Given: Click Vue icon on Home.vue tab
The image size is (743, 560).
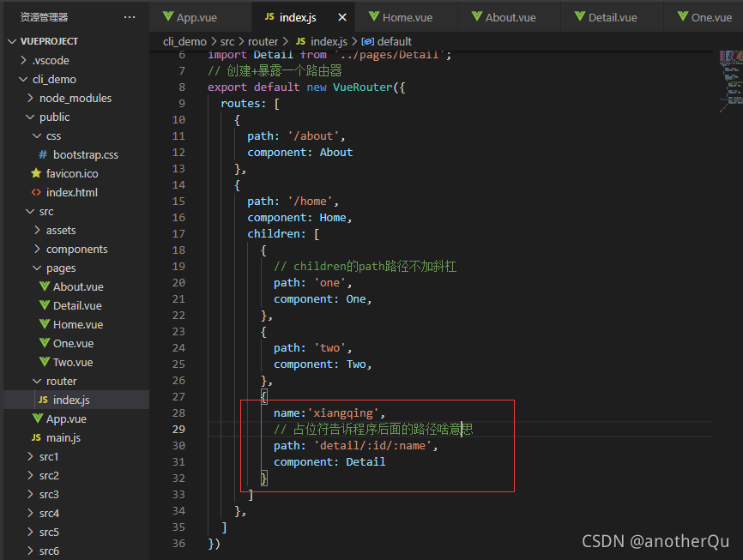Looking at the screenshot, I should (x=374, y=16).
